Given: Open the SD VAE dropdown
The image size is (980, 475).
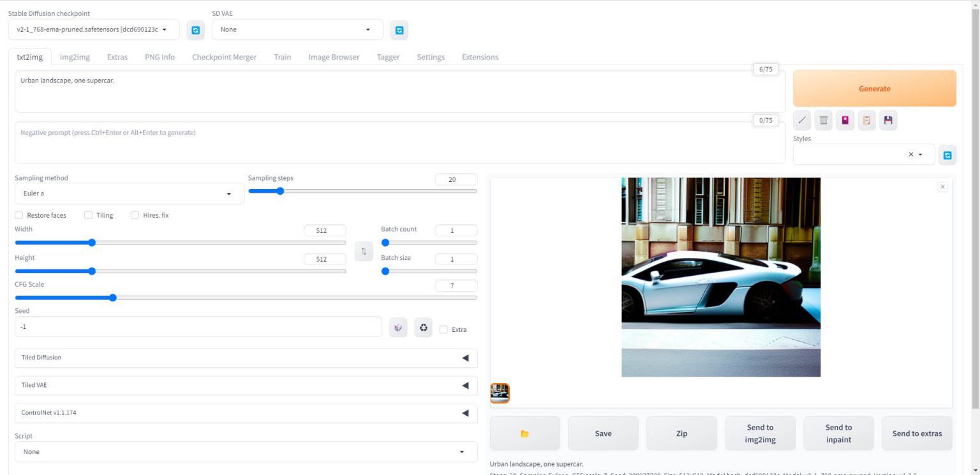Looking at the screenshot, I should click(x=297, y=29).
